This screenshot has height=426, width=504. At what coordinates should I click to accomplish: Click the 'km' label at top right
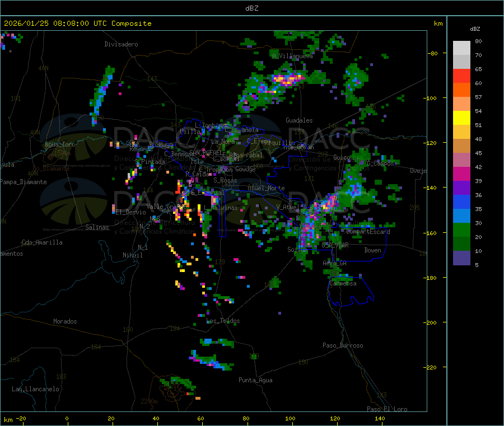[x=438, y=24]
